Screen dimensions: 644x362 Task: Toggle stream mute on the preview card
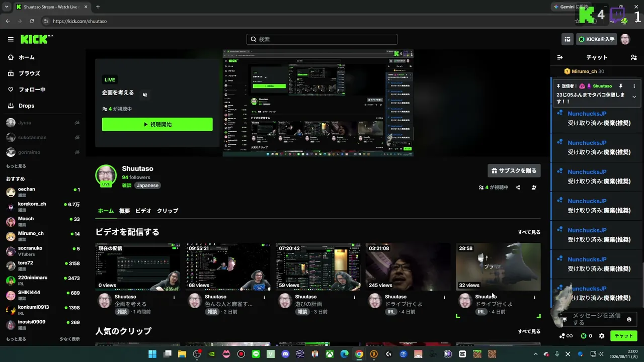(x=145, y=95)
